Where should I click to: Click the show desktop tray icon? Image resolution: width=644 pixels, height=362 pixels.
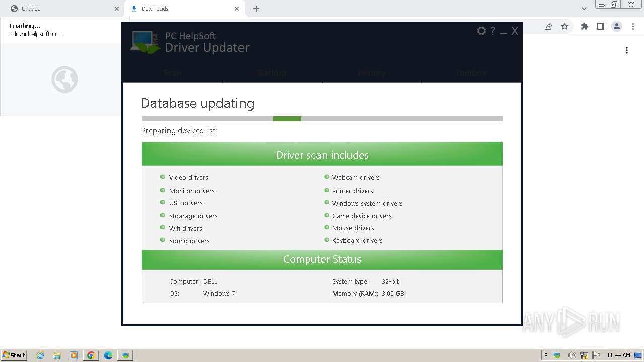(x=638, y=355)
